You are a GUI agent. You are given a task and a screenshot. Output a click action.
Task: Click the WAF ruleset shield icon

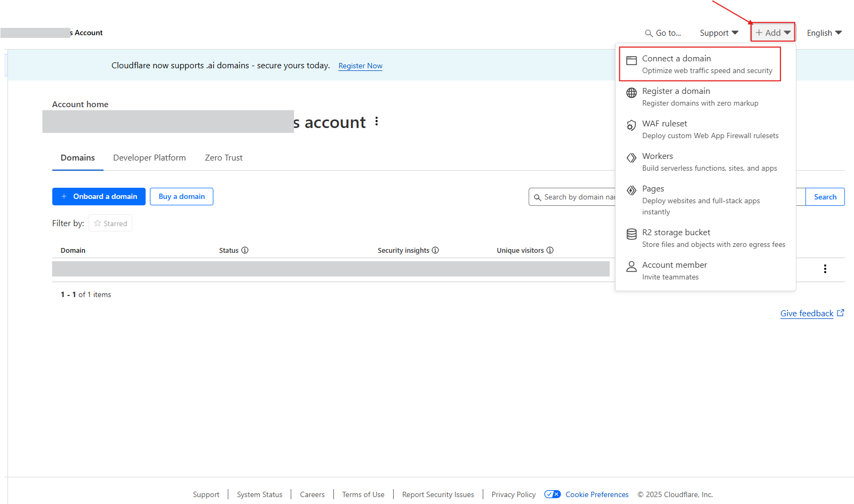(632, 125)
